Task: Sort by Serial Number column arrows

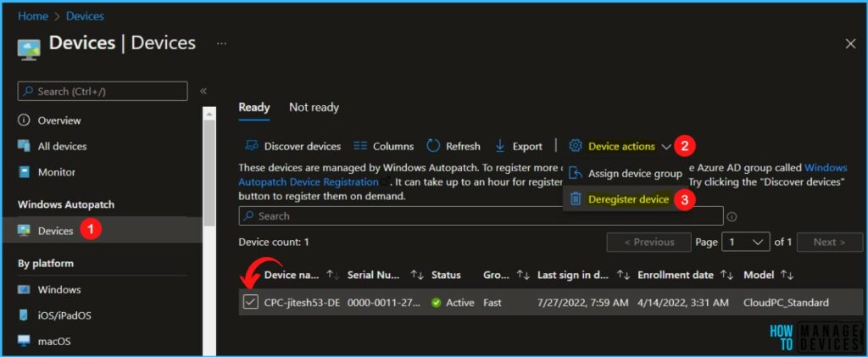Action: tap(417, 275)
